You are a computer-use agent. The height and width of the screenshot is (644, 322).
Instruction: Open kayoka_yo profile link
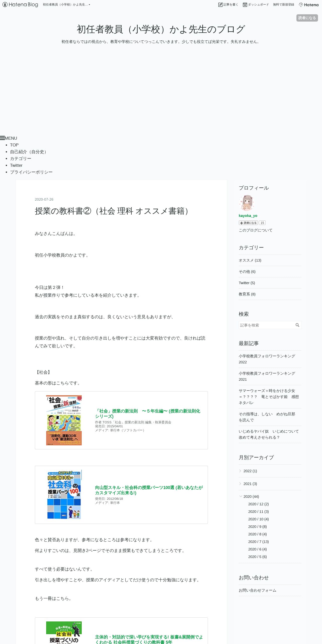coord(248,216)
